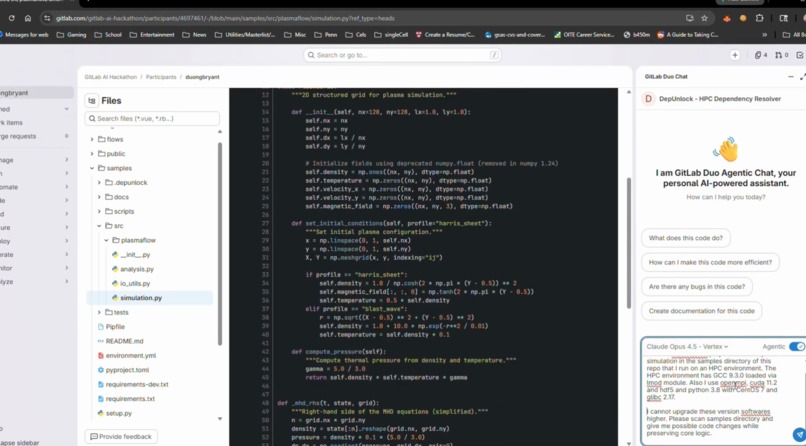Show hidden bookmarks with double chevron

pyautogui.click(x=764, y=35)
